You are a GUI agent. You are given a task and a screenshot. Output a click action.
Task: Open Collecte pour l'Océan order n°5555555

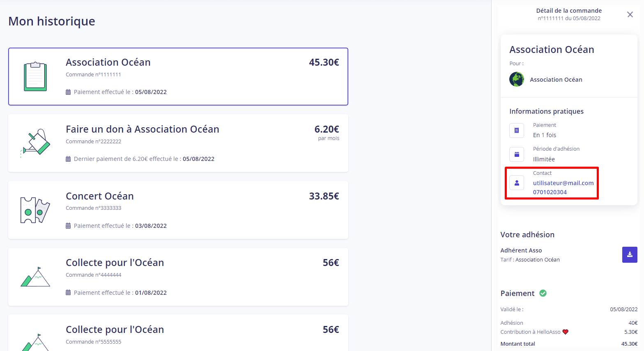tap(178, 333)
